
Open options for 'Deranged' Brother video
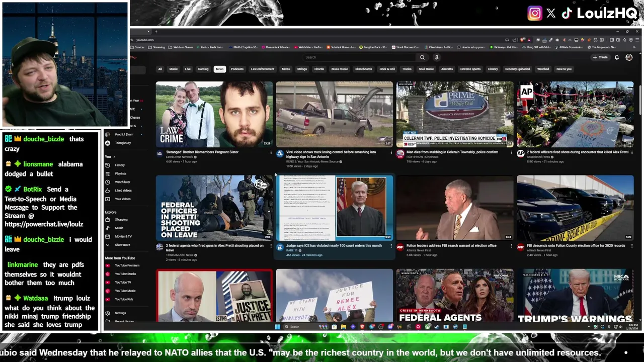tap(271, 152)
